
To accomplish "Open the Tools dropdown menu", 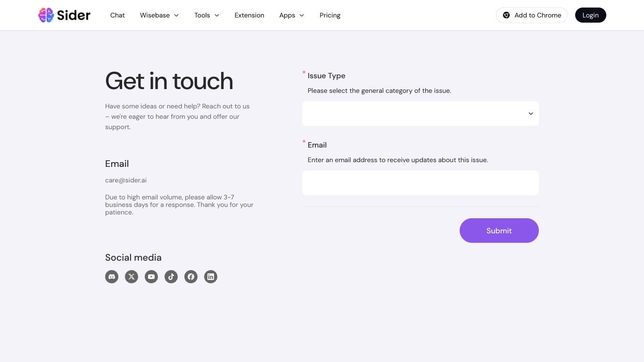I will click(207, 15).
